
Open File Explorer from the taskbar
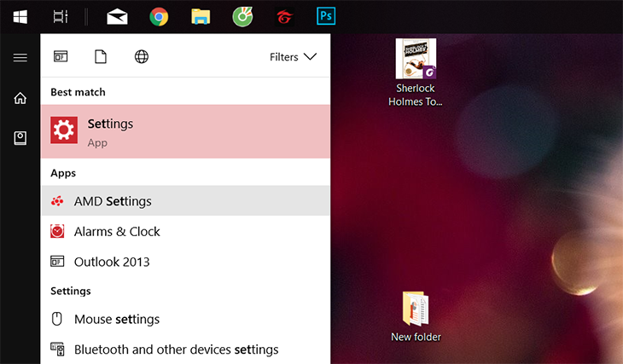click(201, 17)
